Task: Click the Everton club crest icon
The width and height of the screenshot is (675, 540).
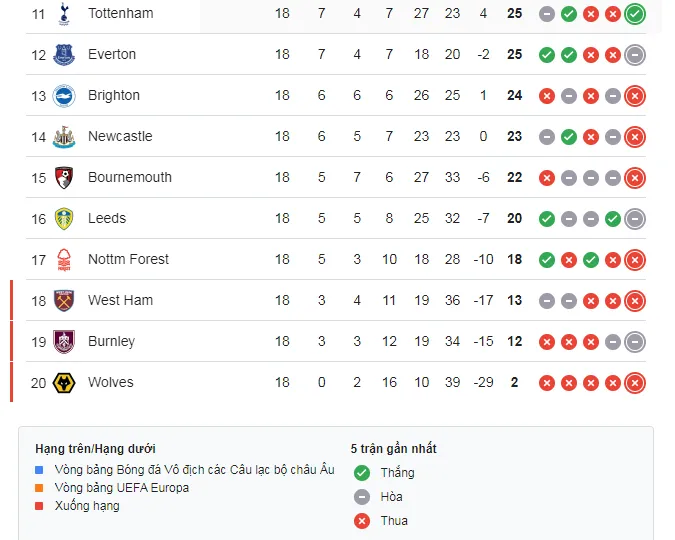Action: (x=64, y=55)
